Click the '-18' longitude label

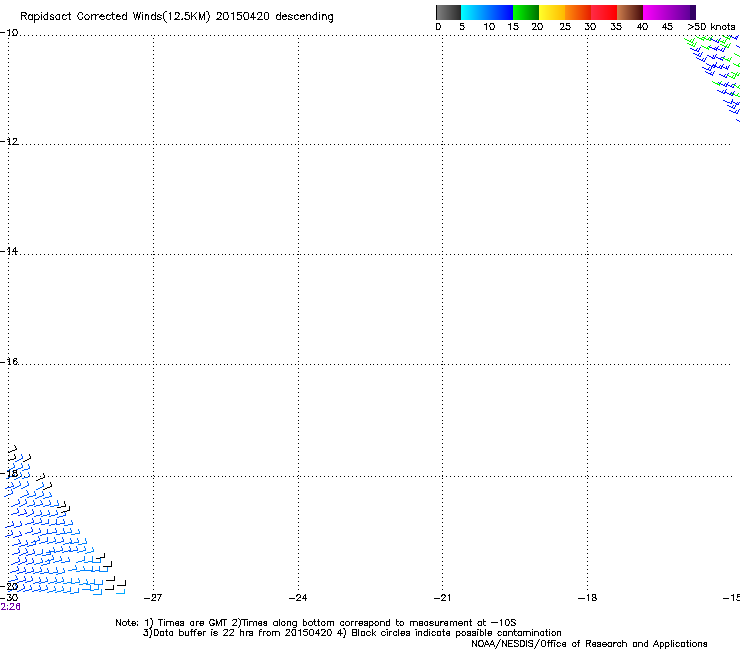click(x=588, y=598)
